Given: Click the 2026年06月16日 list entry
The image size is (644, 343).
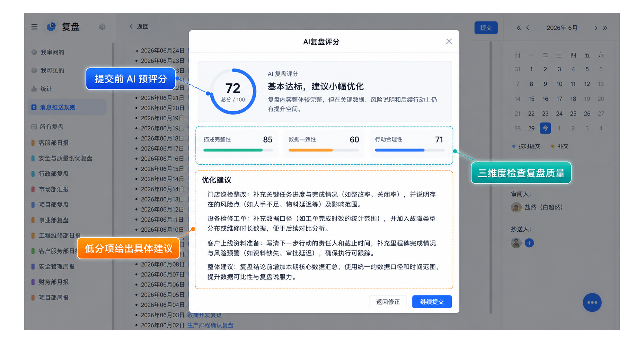Looking at the screenshot, I should (162, 158).
